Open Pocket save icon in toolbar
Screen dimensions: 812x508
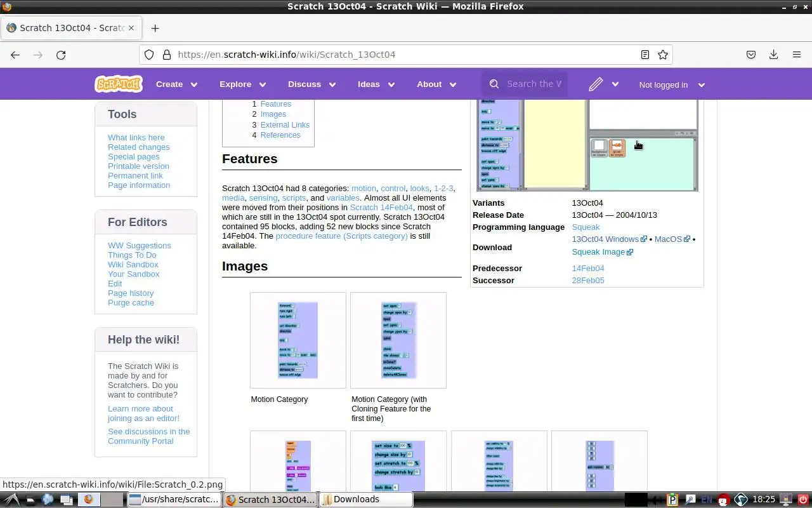tap(751, 55)
